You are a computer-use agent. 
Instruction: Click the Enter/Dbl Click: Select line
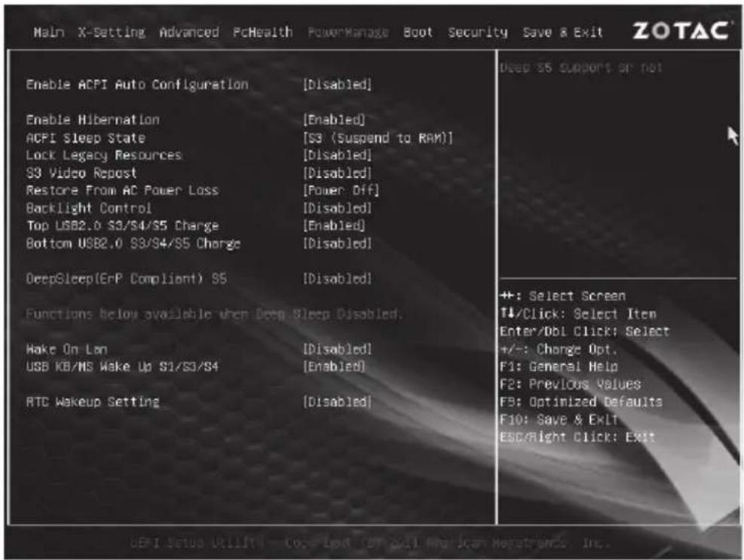pos(585,332)
